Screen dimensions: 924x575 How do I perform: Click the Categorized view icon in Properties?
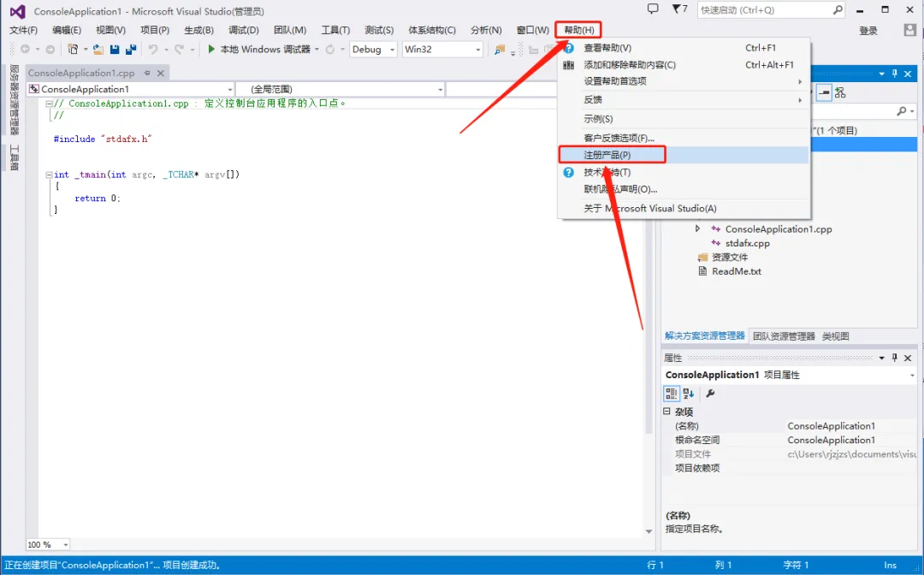pos(672,393)
